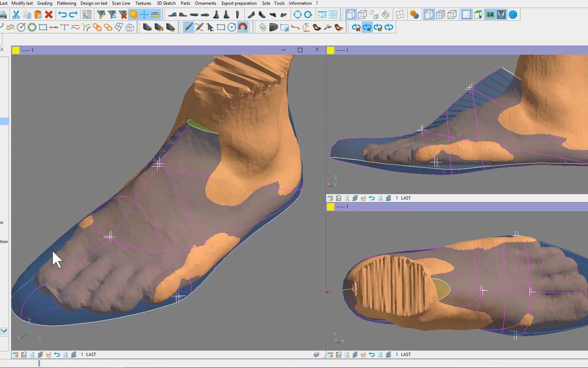Click the yellow swatch in left viewport title

16,50
